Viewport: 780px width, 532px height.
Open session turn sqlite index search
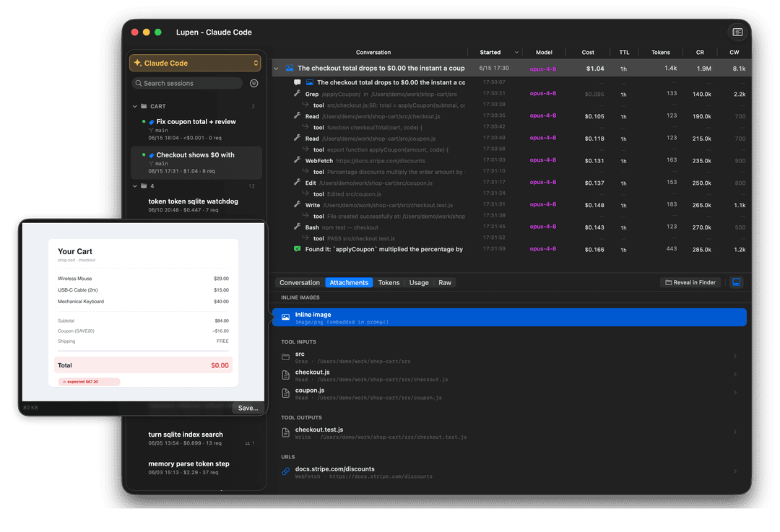(x=196, y=439)
